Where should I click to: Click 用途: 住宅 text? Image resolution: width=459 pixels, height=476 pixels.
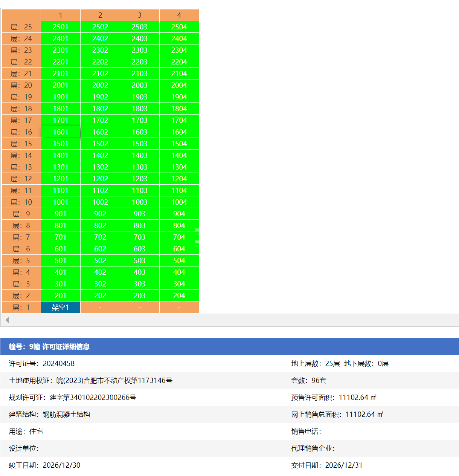point(26,432)
